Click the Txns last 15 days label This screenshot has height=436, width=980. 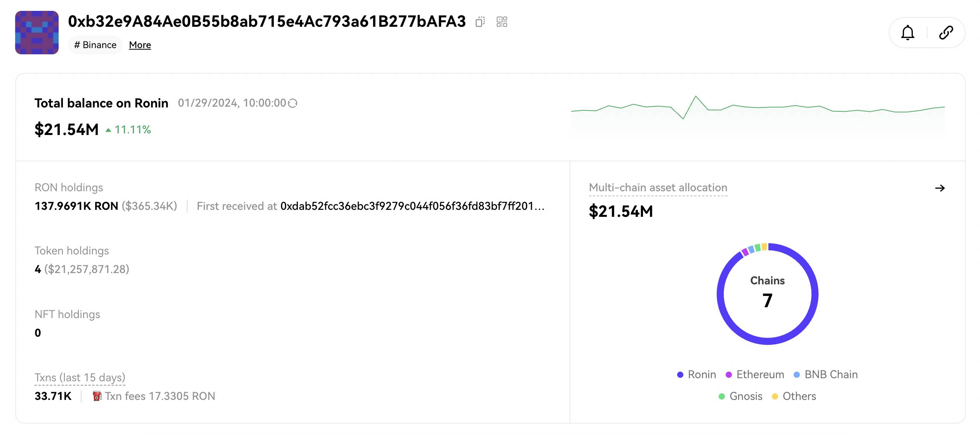(80, 377)
